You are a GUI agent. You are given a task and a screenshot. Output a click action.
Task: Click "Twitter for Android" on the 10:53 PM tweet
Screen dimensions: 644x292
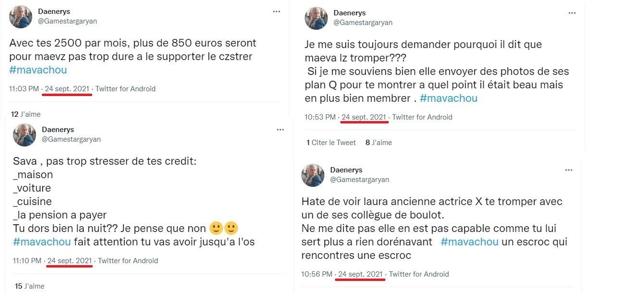click(422, 117)
